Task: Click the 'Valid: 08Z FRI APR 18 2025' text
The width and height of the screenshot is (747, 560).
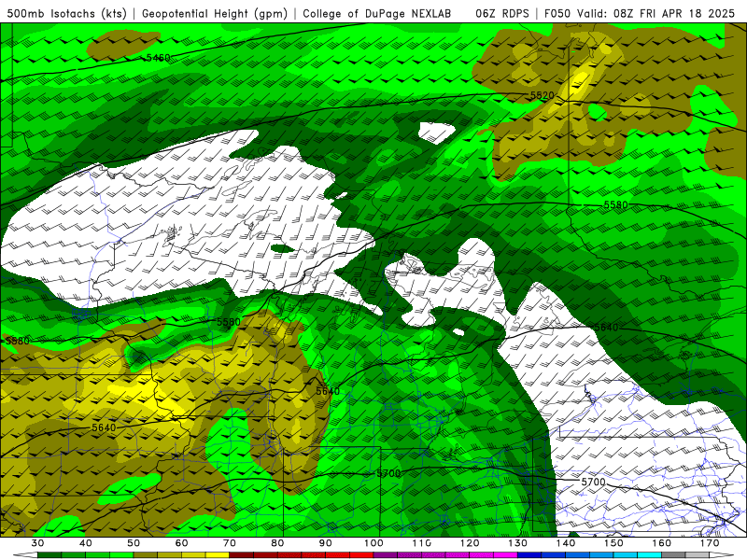Action: tap(655, 14)
